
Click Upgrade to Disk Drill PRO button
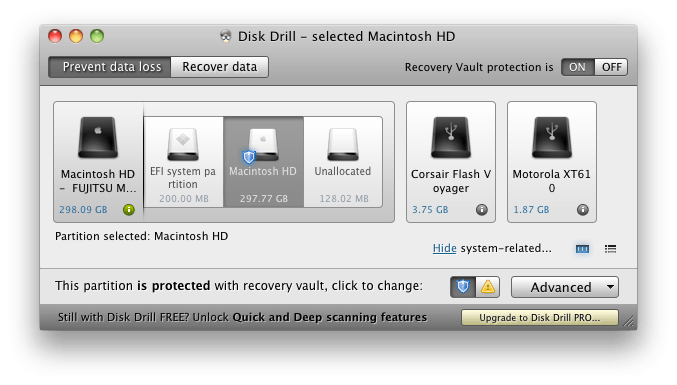(x=540, y=318)
